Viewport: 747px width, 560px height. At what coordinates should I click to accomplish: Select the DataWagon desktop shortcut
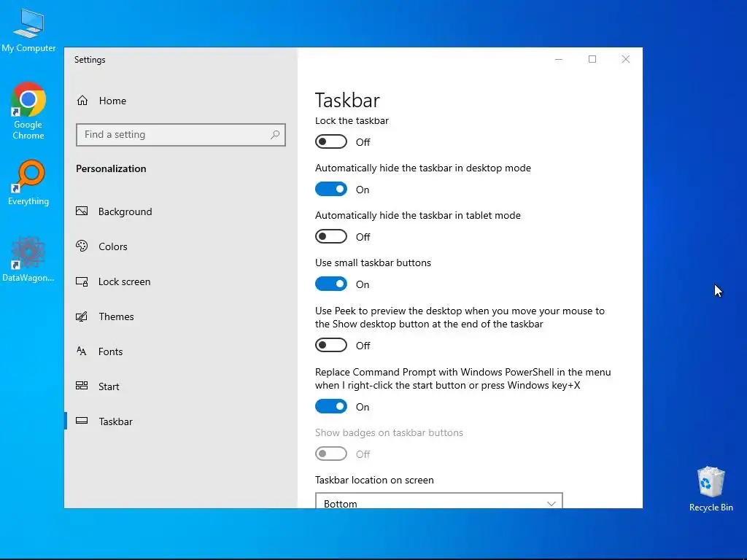(x=28, y=259)
